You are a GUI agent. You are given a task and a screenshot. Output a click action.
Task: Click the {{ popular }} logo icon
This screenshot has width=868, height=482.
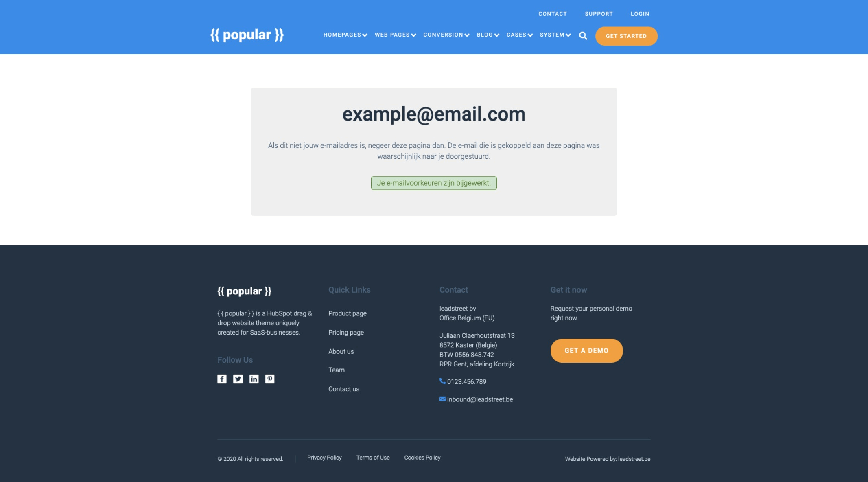247,35
